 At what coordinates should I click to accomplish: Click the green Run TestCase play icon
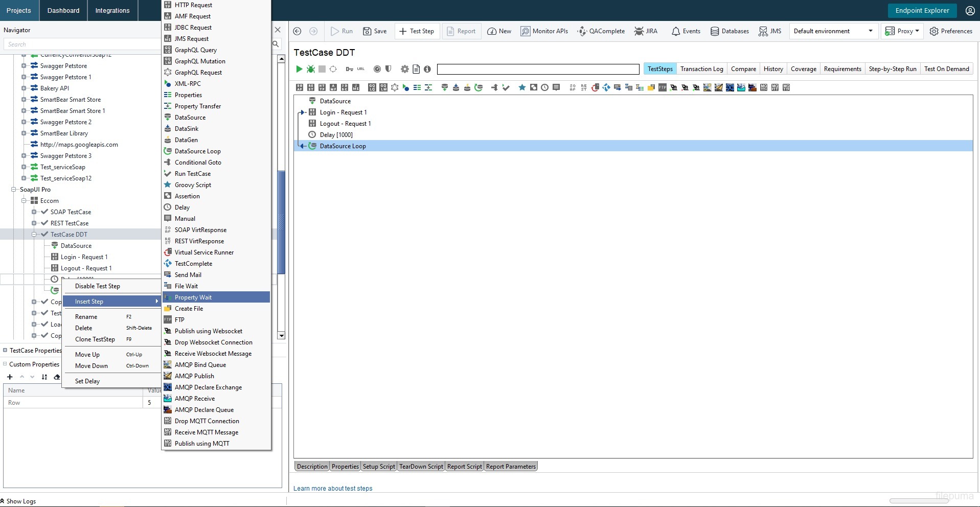coord(299,69)
